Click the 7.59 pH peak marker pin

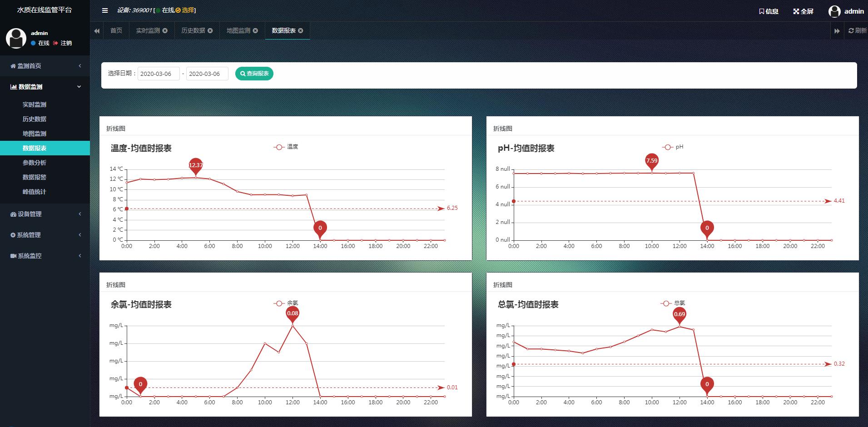pos(652,162)
